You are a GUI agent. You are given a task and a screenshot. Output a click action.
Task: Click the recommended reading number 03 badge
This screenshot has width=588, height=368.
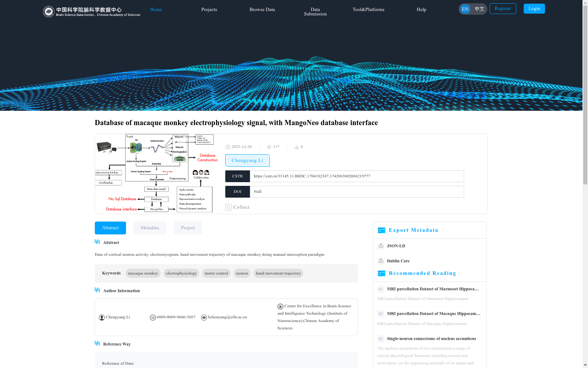[381, 339]
